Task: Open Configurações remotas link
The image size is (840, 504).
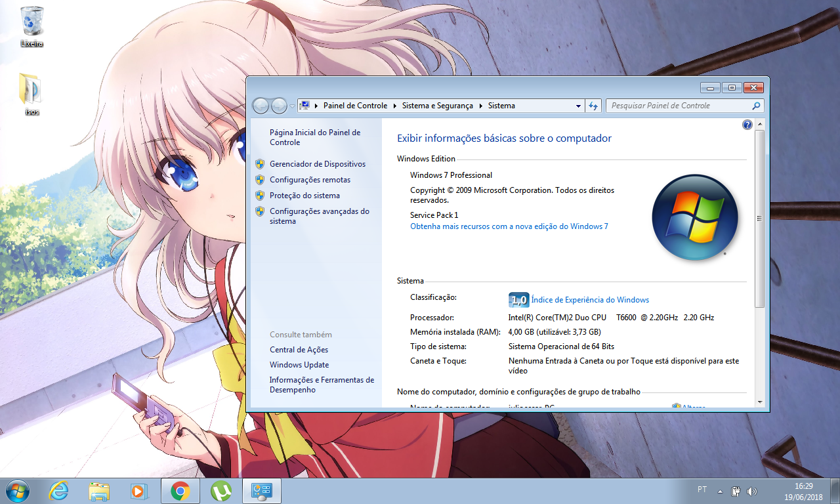Action: coord(310,180)
